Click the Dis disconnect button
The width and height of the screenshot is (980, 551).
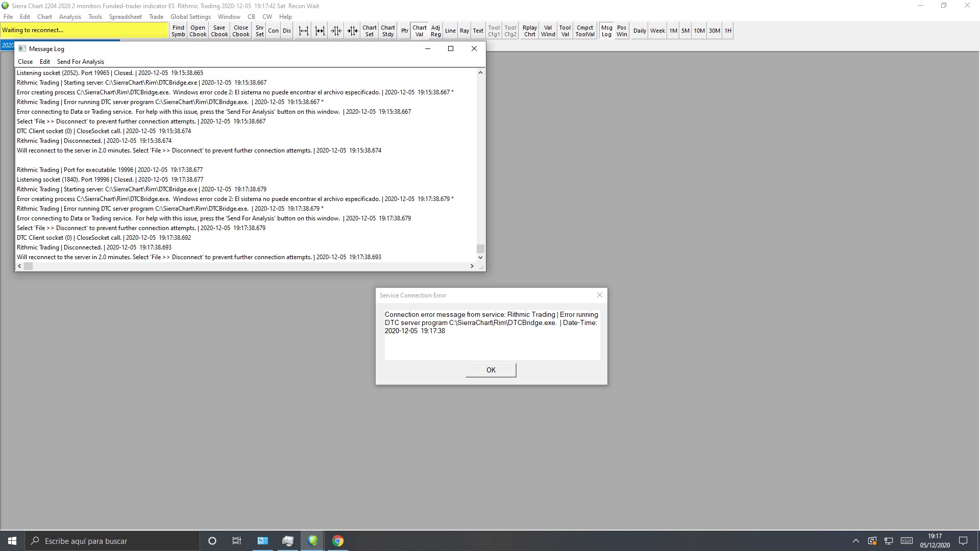[x=287, y=31]
